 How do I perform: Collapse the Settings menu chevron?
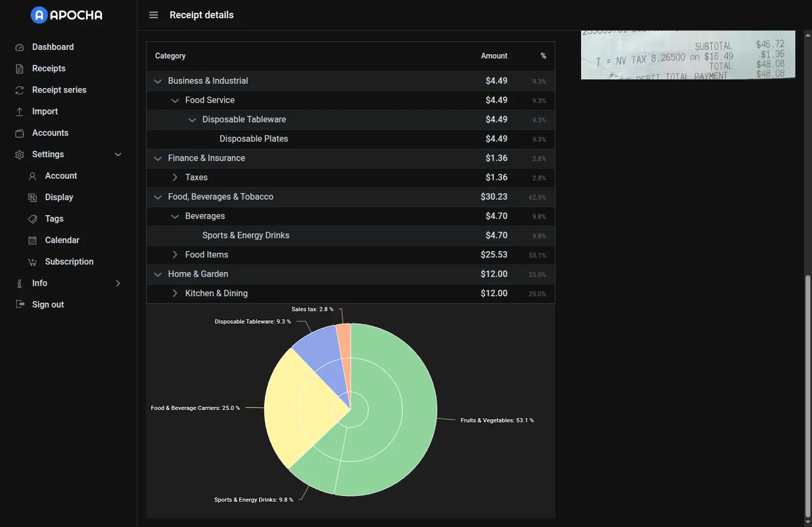tap(118, 155)
